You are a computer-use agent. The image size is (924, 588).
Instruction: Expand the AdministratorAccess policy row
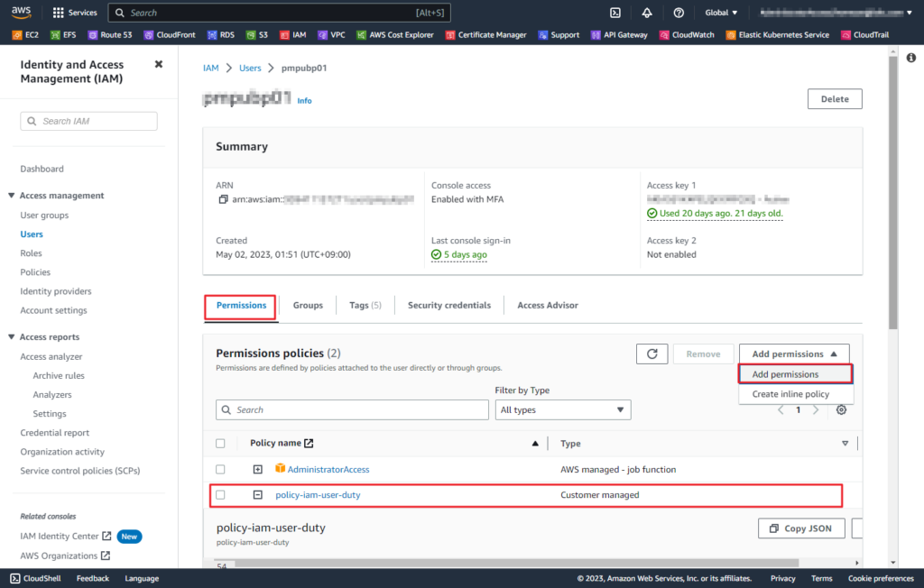257,469
